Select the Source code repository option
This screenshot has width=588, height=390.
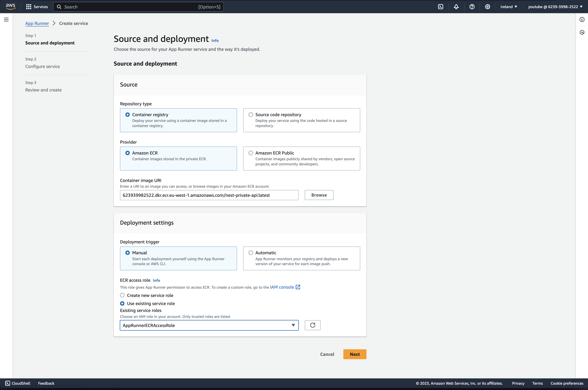pos(251,115)
